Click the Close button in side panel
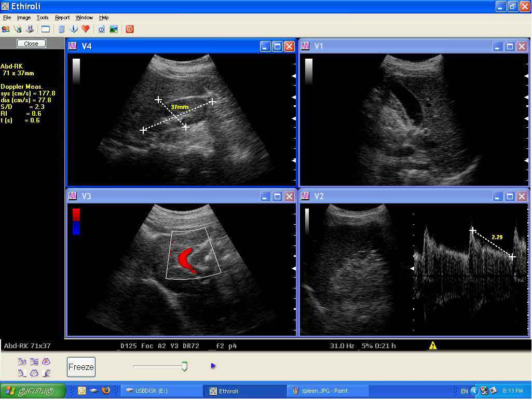The width and height of the screenshot is (532, 399). click(x=31, y=44)
